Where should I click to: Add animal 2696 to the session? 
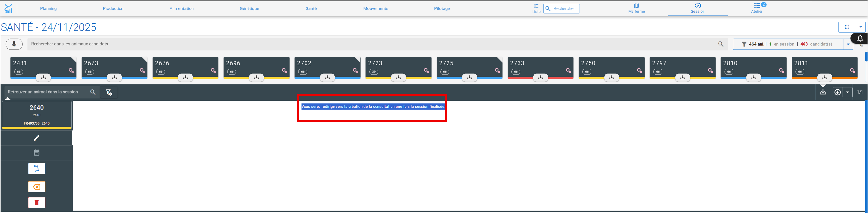(256, 78)
